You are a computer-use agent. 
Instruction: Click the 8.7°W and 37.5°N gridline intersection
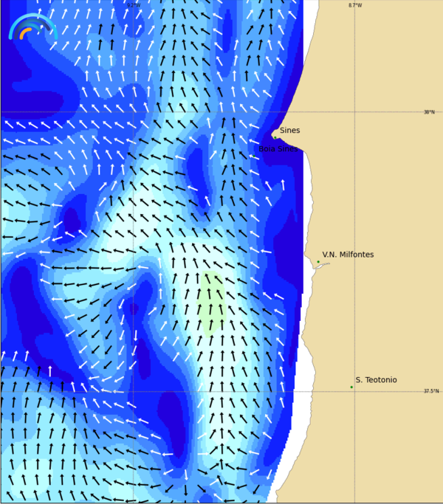pyautogui.click(x=355, y=392)
